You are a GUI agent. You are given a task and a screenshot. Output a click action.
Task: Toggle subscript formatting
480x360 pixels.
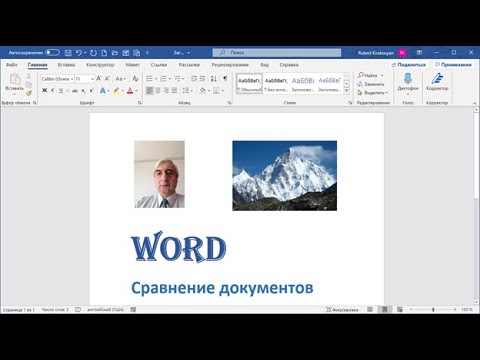83,91
